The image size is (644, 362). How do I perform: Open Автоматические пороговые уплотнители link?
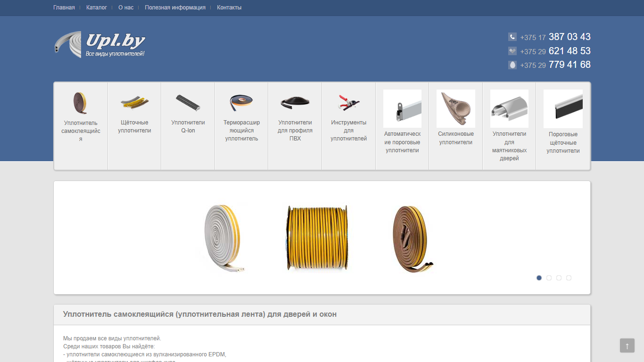(x=402, y=142)
